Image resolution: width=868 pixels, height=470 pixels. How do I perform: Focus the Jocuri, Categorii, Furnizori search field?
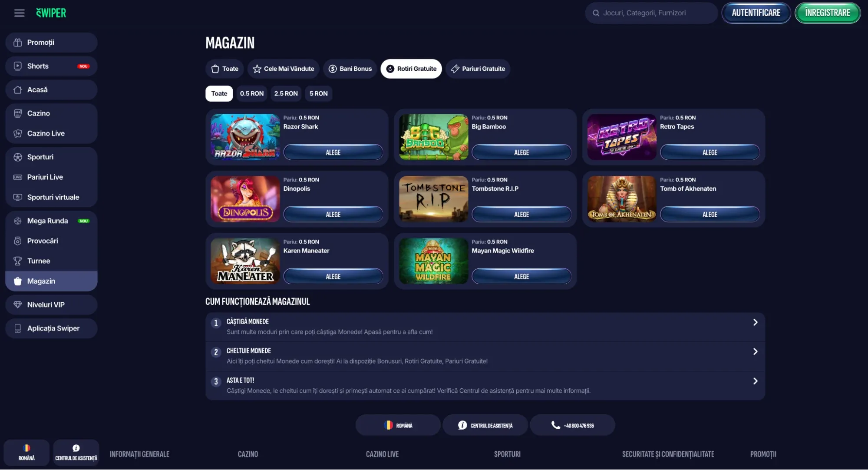tap(651, 13)
